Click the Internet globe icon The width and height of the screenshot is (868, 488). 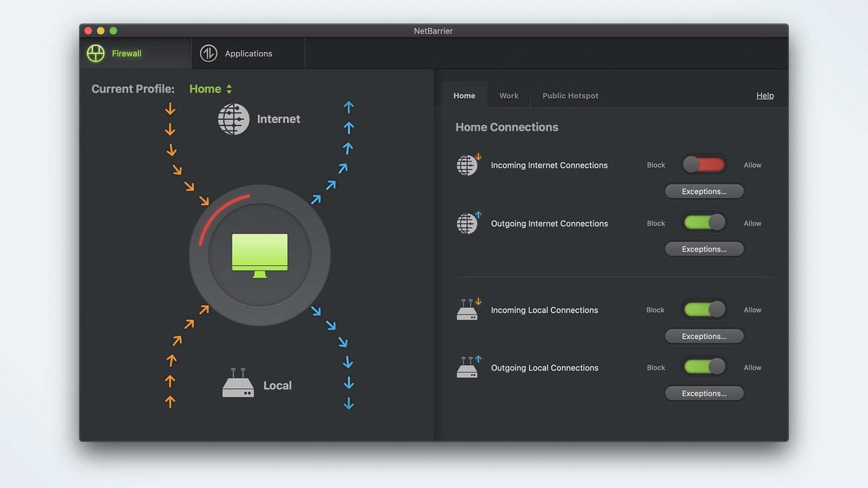232,119
